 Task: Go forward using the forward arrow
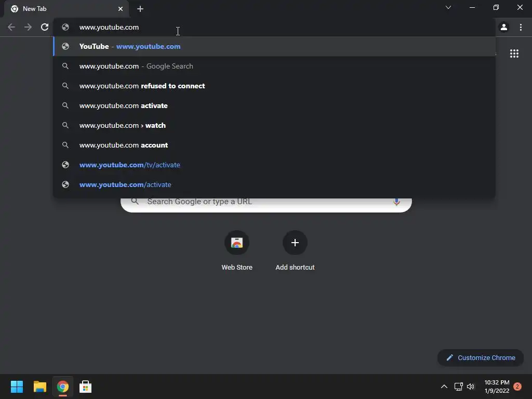[x=28, y=27]
